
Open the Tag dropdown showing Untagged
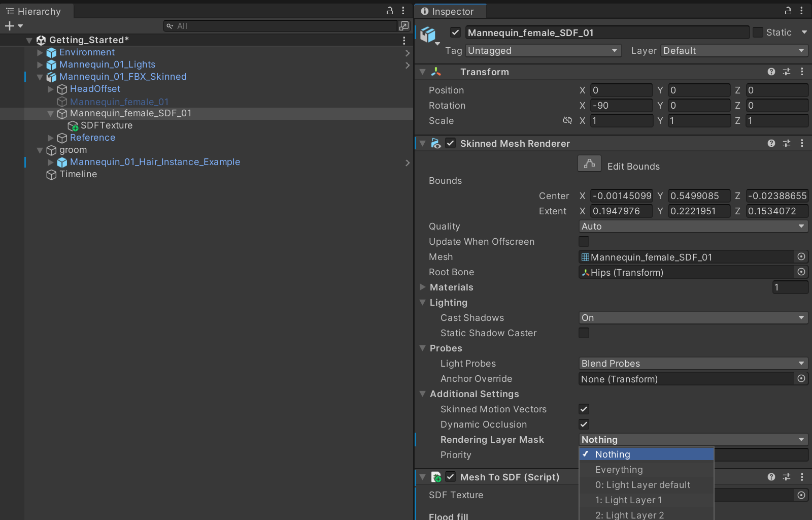(x=543, y=51)
